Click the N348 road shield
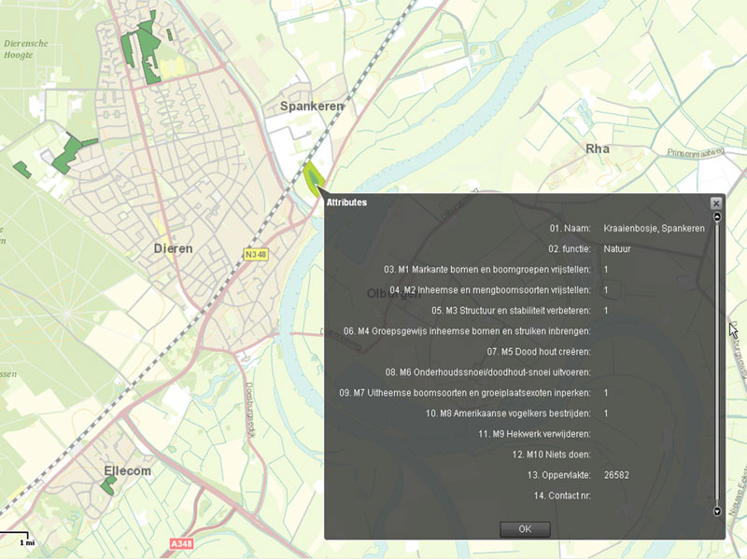The width and height of the screenshot is (747, 560). tap(256, 255)
